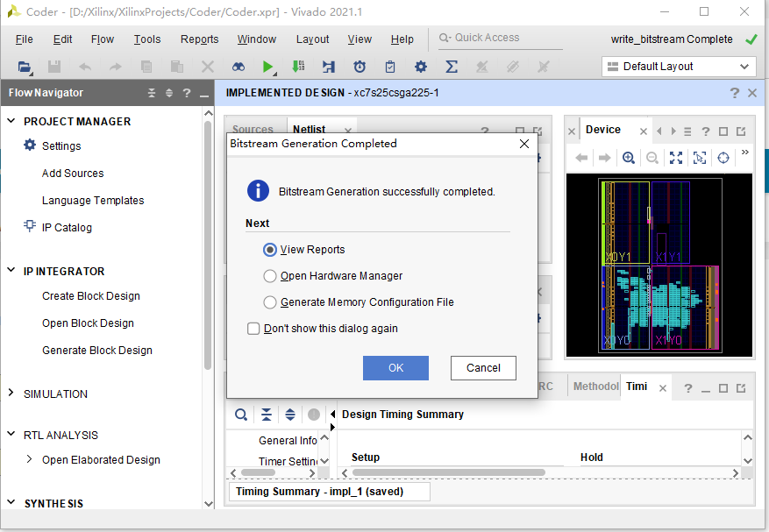Close the Bitstream Generation Completed dialog
Viewport: 769px width, 532px height.
[x=524, y=144]
